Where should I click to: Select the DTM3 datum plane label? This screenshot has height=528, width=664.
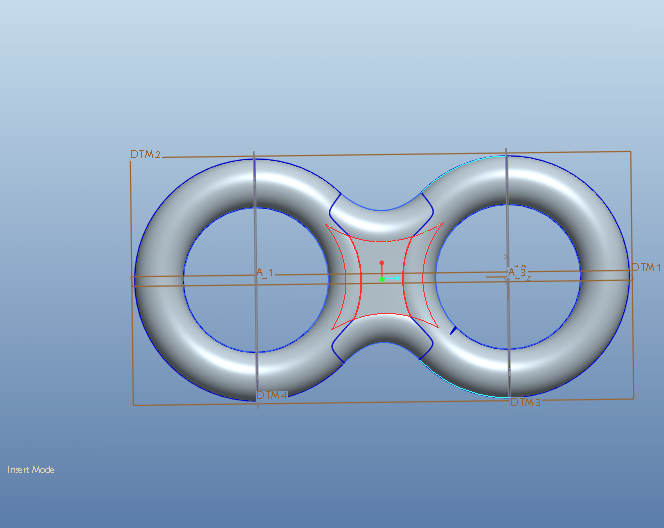coord(526,402)
